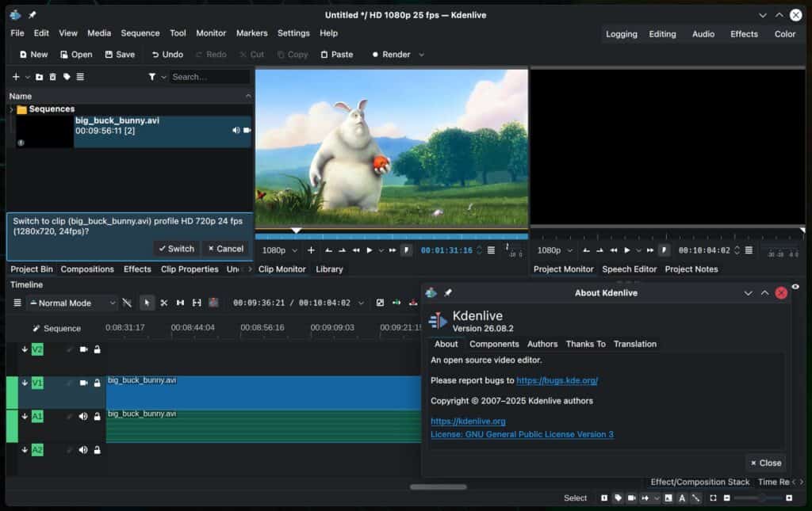Open the bugs.kde.org link
The height and width of the screenshot is (511, 812).
(x=557, y=380)
